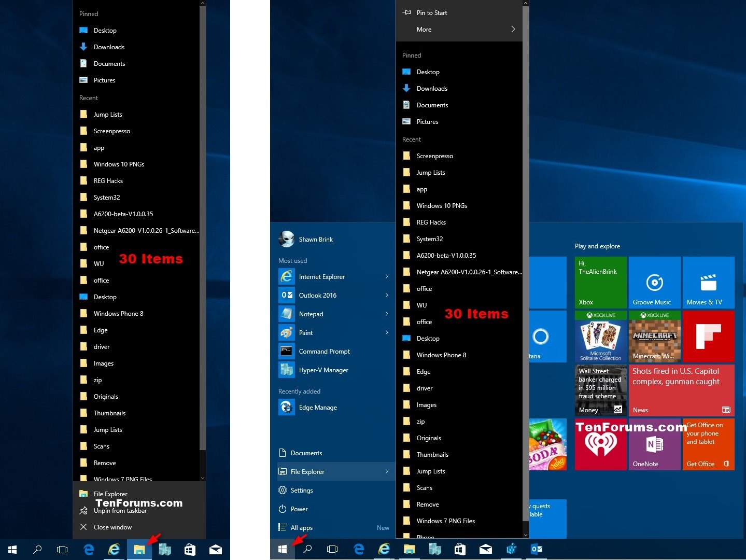Image resolution: width=746 pixels, height=560 pixels.
Task: Expand Outlook 2016 jump list arrow
Action: 387,296
